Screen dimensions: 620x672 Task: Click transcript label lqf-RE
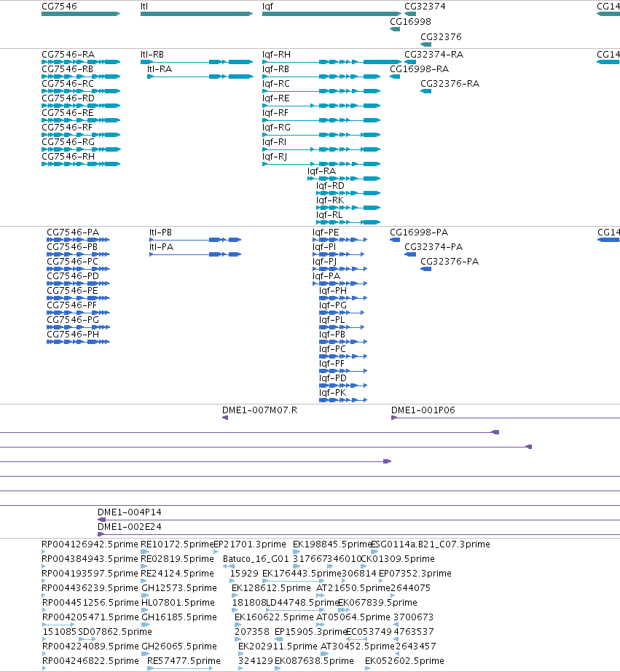coord(276,98)
